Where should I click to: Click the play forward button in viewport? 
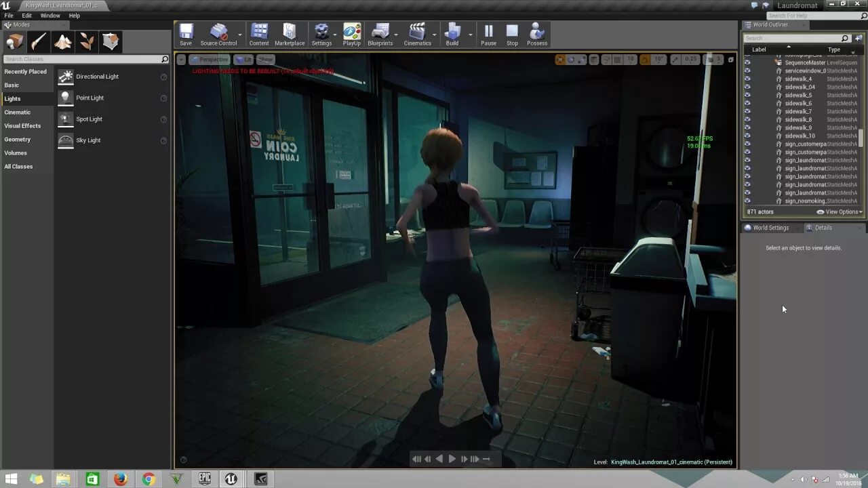point(452,459)
